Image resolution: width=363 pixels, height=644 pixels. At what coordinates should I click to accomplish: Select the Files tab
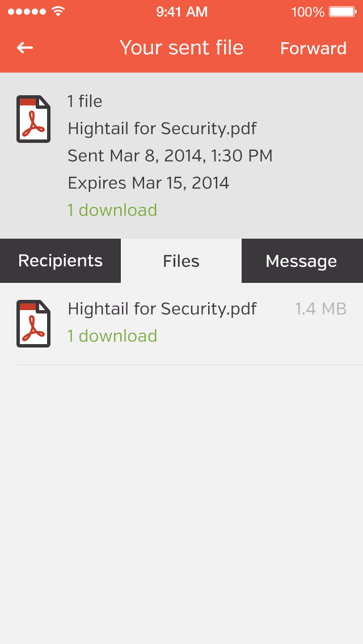coord(181,261)
